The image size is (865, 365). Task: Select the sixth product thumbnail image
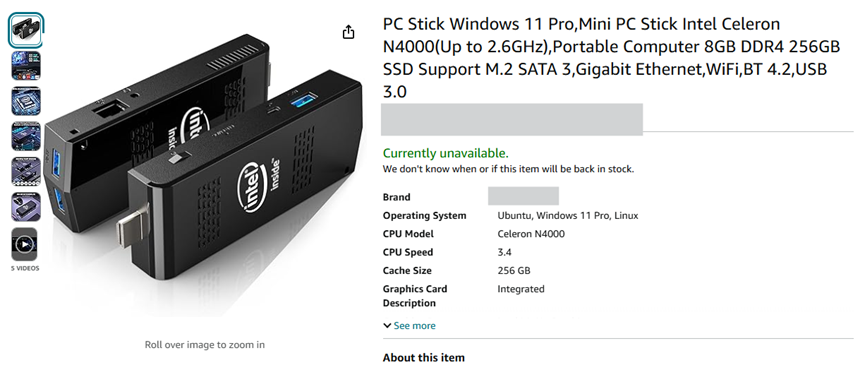pyautogui.click(x=26, y=207)
